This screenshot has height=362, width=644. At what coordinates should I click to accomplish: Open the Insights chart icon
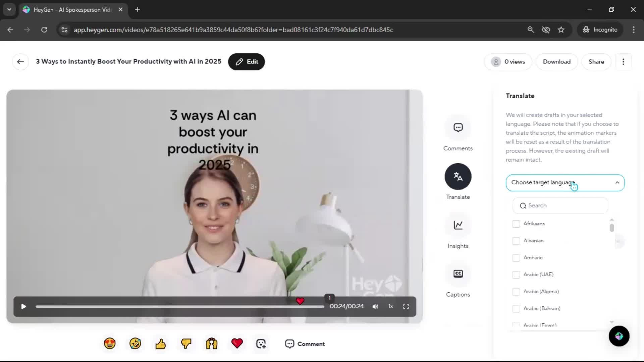point(458,225)
